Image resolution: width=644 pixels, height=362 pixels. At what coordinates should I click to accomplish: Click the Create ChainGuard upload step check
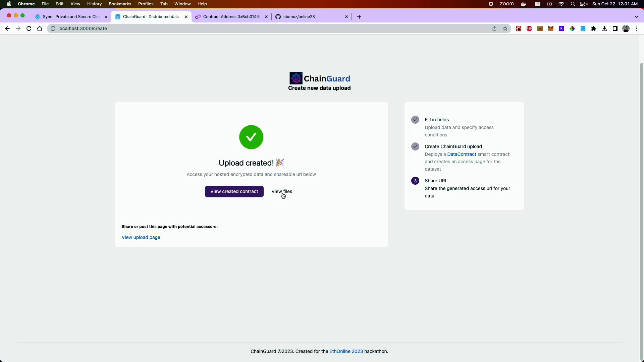[x=415, y=146]
